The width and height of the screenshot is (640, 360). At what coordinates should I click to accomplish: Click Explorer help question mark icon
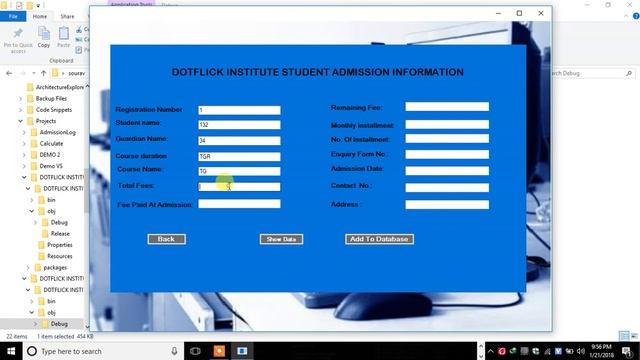click(x=636, y=16)
